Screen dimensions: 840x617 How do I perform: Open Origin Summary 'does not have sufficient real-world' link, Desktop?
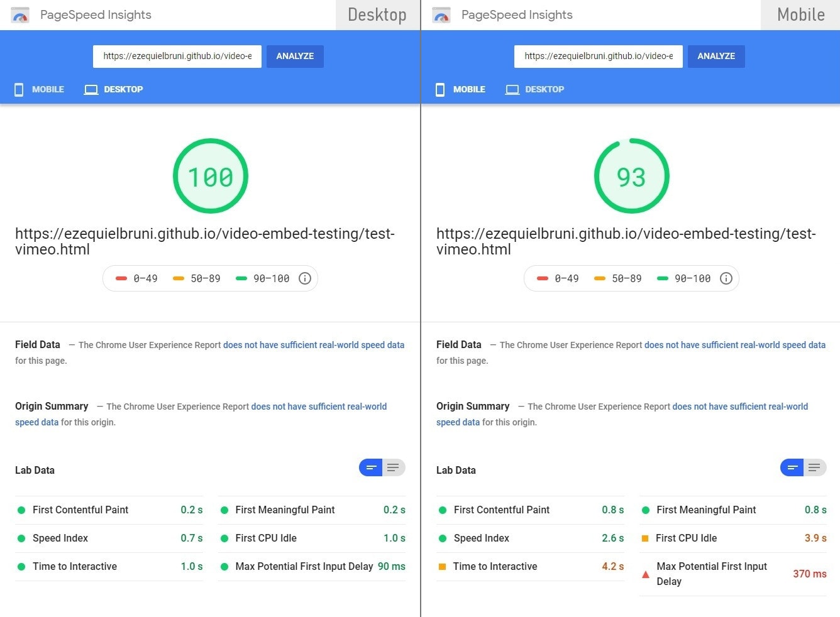[319, 407]
